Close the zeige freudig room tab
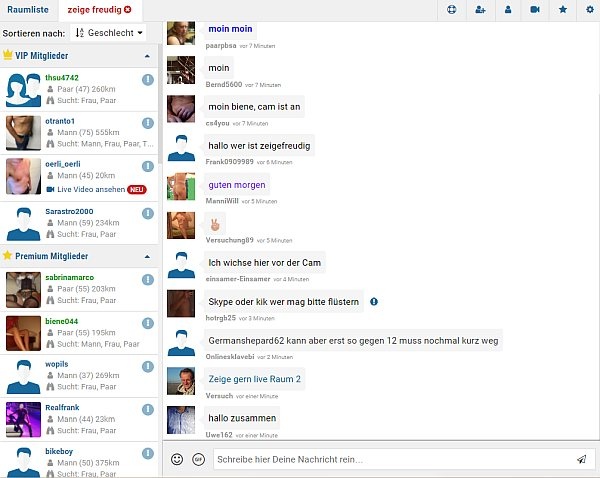600x478 pixels. (127, 10)
